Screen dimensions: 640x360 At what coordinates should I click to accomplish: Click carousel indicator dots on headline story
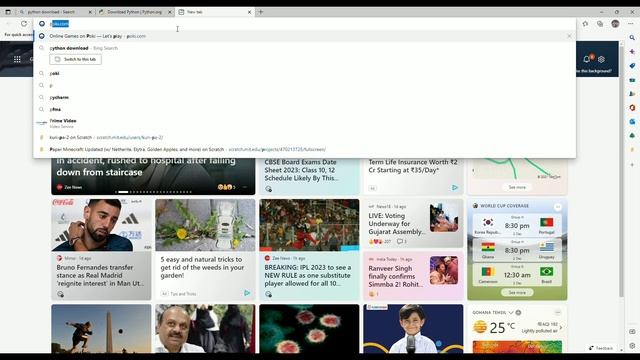click(x=153, y=192)
